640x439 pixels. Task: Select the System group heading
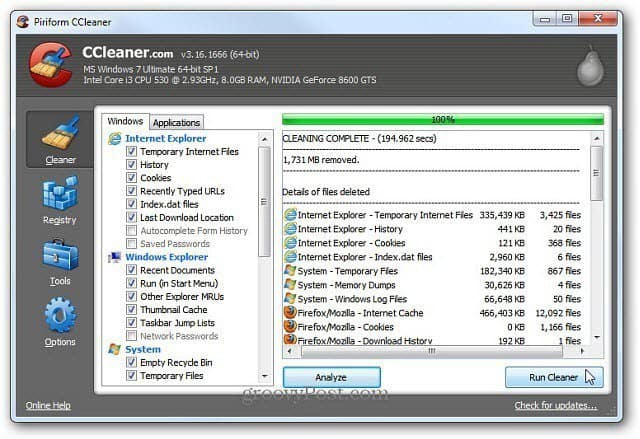pyautogui.click(x=143, y=349)
